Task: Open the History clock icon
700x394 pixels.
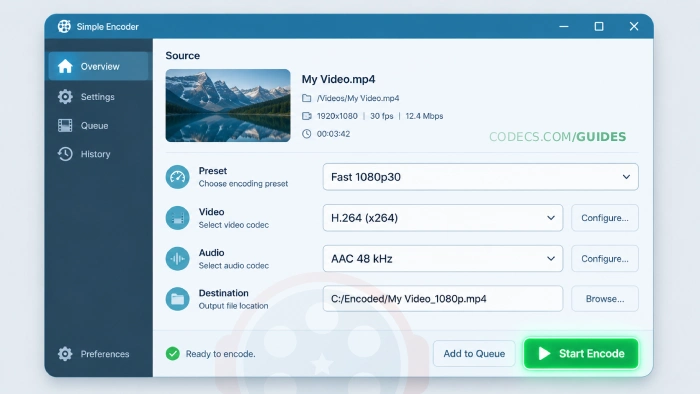Action: 65,154
